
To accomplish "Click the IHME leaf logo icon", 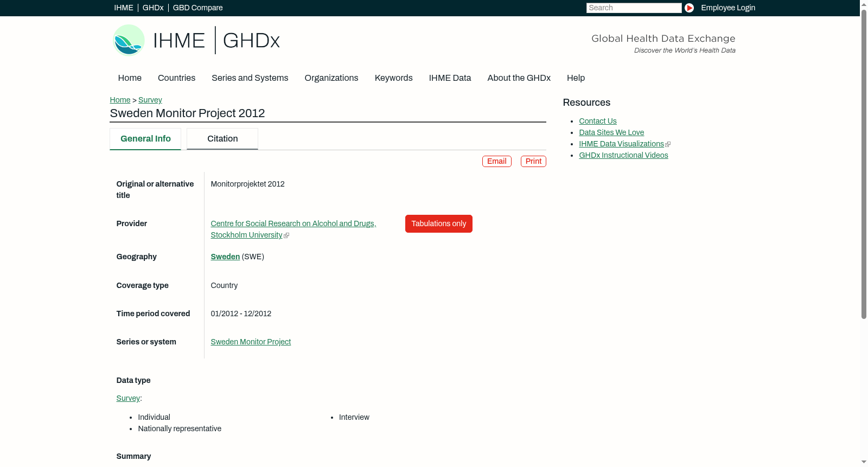I will pyautogui.click(x=129, y=40).
